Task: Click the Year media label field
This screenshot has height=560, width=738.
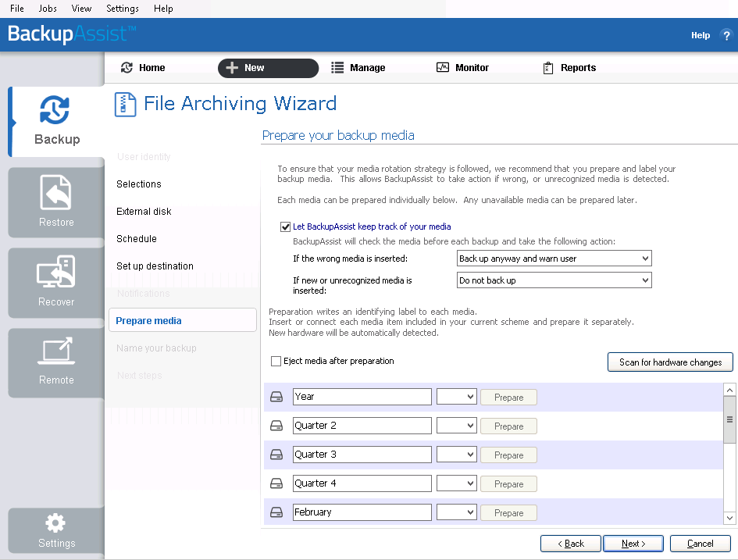Action: coord(362,397)
